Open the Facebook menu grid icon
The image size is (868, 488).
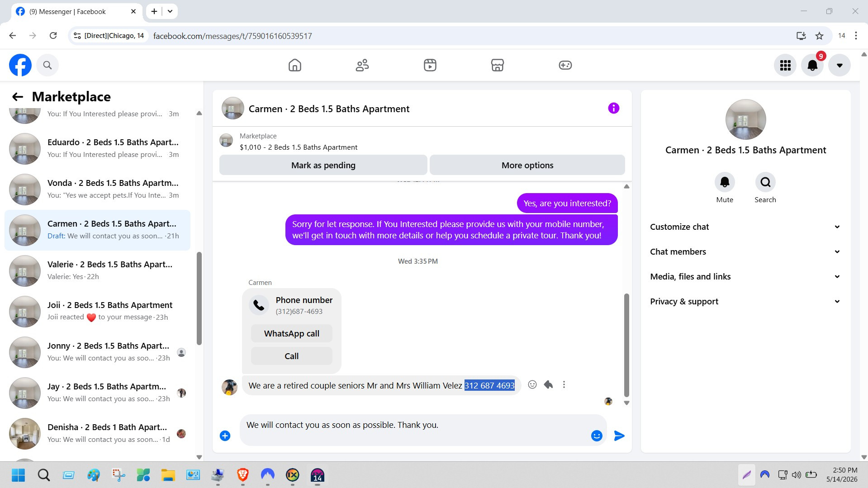(785, 66)
